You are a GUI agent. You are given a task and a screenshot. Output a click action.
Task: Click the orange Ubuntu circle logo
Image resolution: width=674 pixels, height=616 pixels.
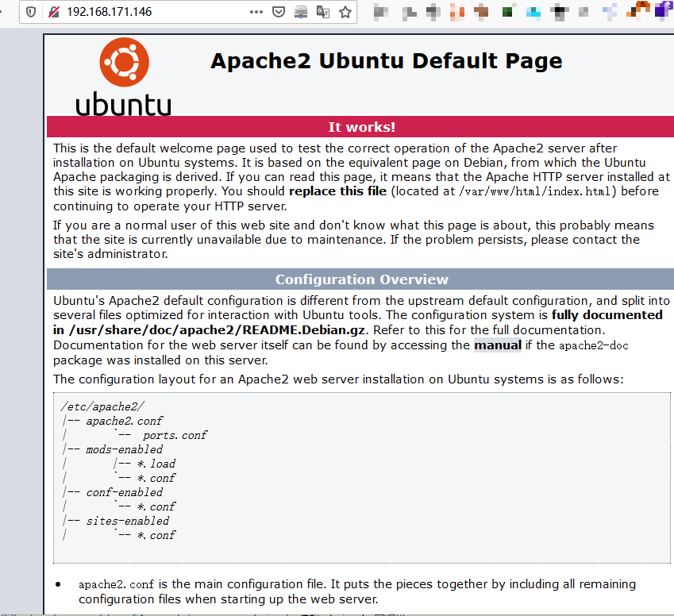[x=124, y=63]
